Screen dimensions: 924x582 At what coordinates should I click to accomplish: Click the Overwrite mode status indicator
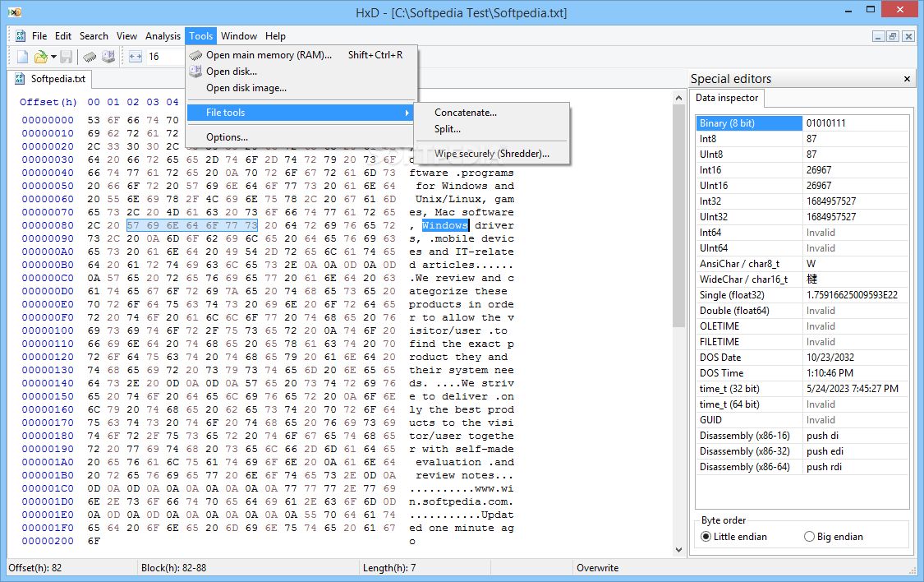pyautogui.click(x=598, y=568)
